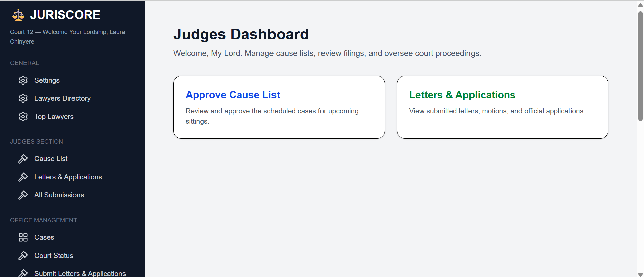Open the Approve Cause List card
This screenshot has height=277, width=644.
click(x=279, y=107)
